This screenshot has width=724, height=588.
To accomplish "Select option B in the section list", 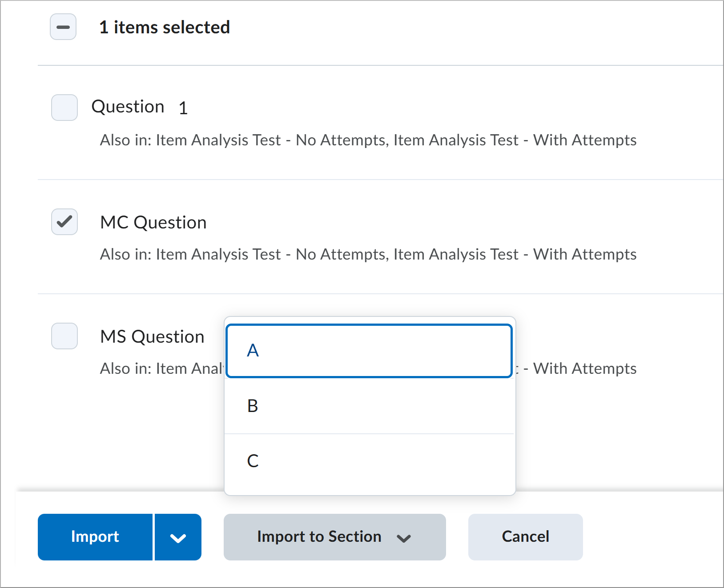I will click(369, 405).
